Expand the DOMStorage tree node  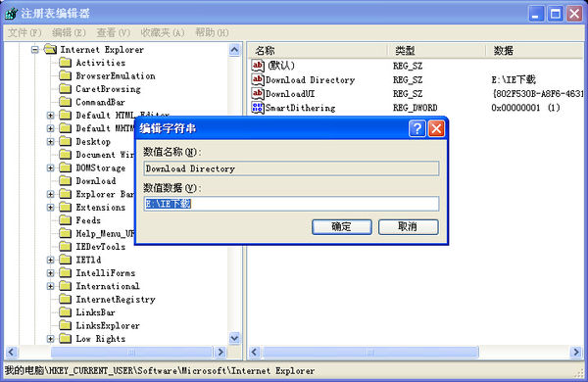point(50,167)
